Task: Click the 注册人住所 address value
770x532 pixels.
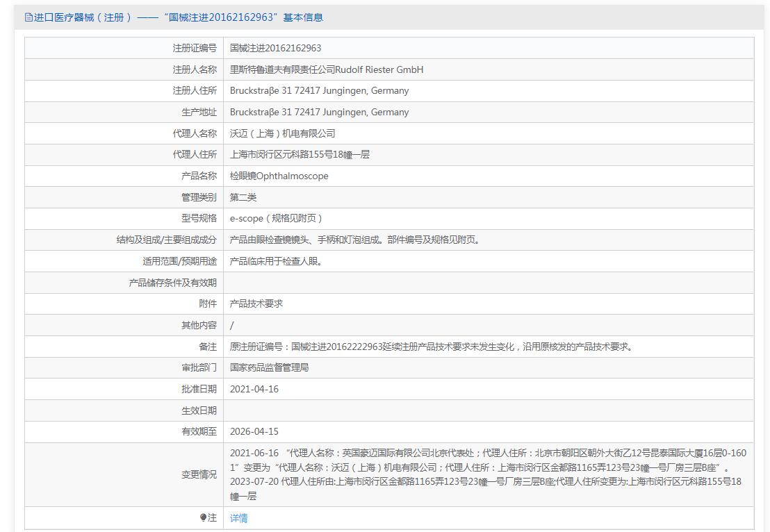Action: click(x=319, y=91)
